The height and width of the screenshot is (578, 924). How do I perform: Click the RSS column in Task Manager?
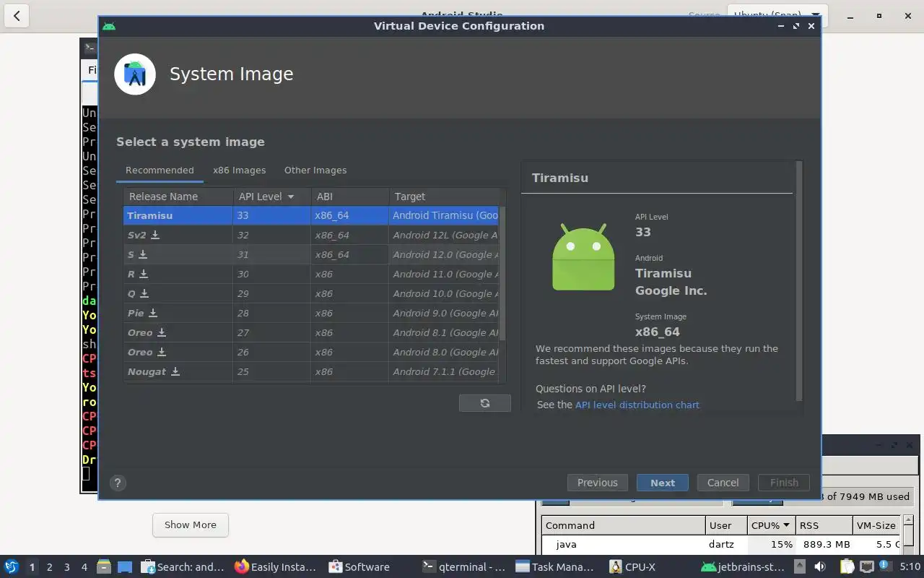(825, 525)
